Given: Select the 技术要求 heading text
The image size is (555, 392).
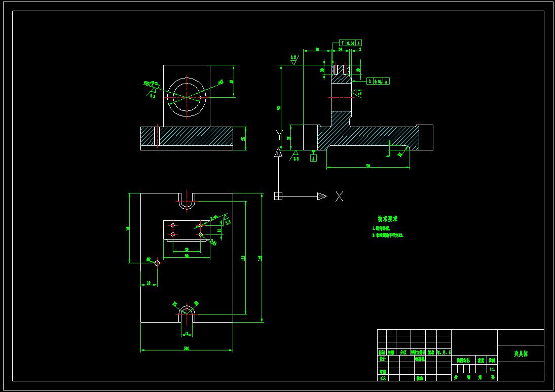Looking at the screenshot, I should pos(388,219).
